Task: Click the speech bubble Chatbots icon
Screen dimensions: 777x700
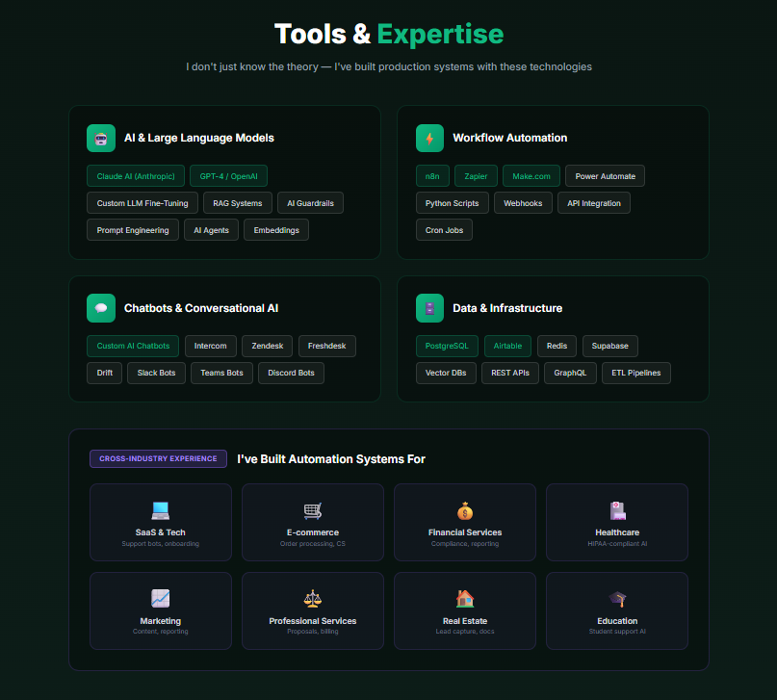Action: (100, 308)
